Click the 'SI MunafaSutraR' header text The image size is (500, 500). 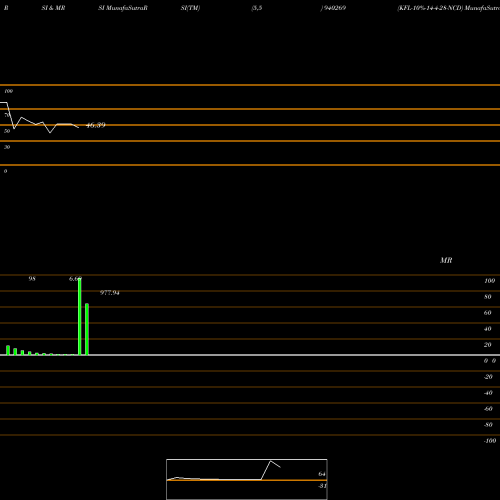[x=123, y=8]
